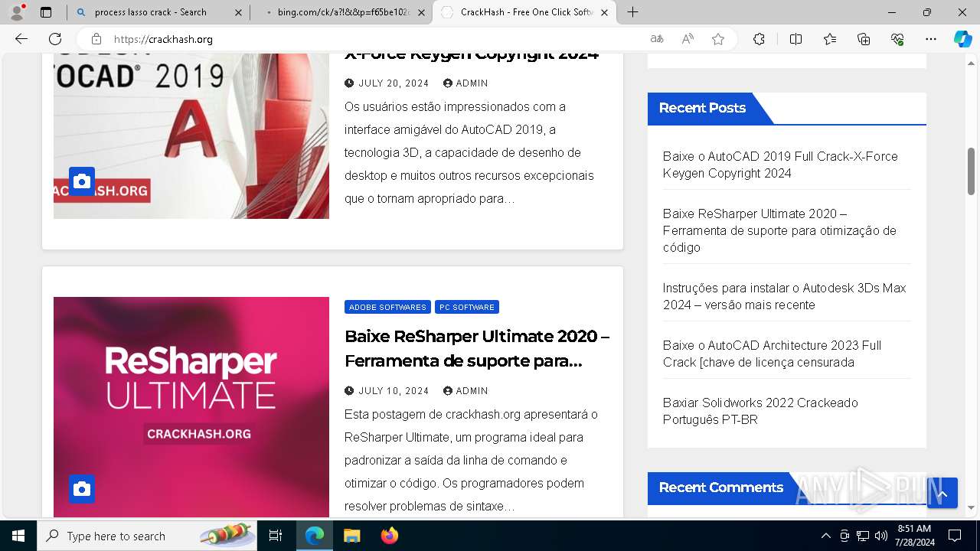The image size is (980, 551).
Task: Open recent post Baixe ReSharper Ultimate 2020
Action: [x=779, y=230]
